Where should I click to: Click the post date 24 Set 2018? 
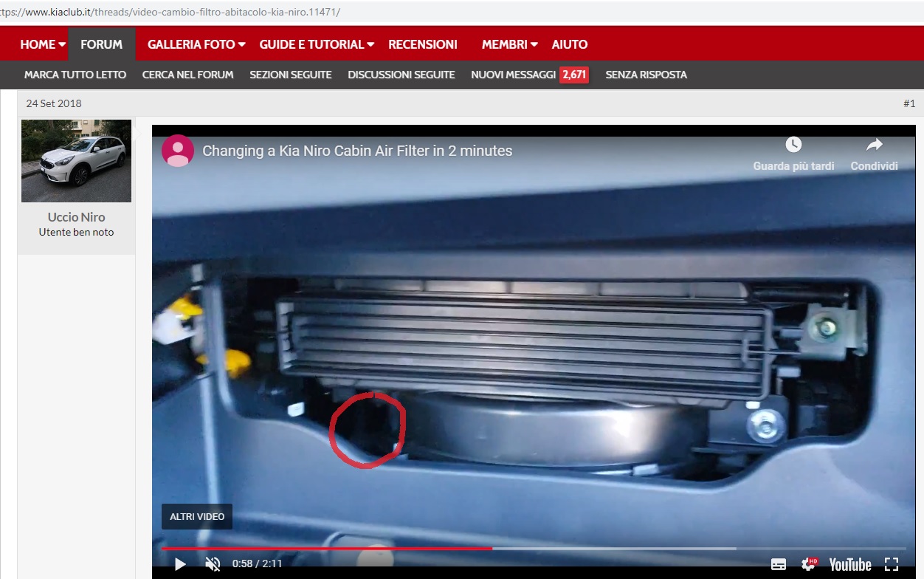(54, 103)
